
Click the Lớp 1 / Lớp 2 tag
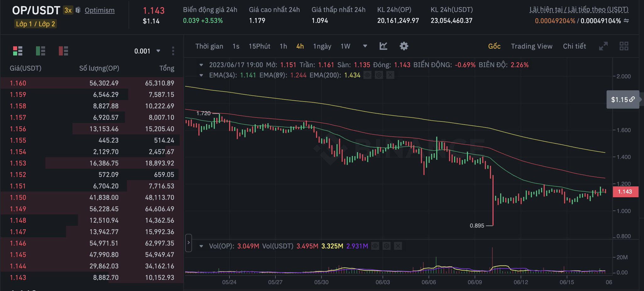(36, 24)
